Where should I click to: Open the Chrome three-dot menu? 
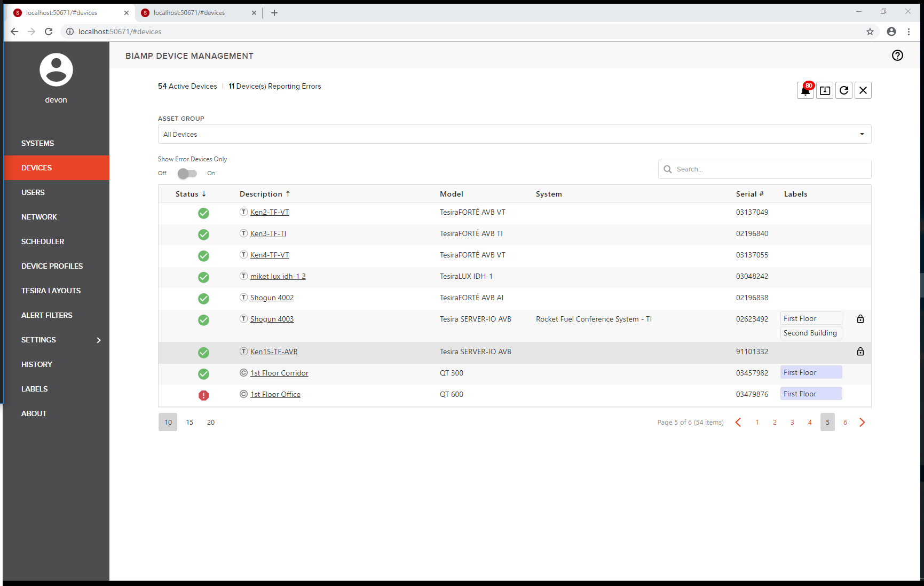(909, 32)
